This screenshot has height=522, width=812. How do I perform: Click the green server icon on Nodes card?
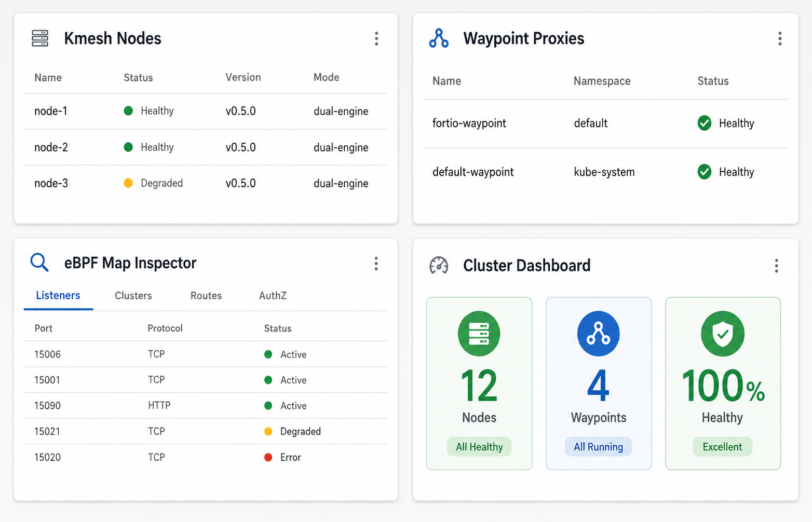pyautogui.click(x=479, y=334)
